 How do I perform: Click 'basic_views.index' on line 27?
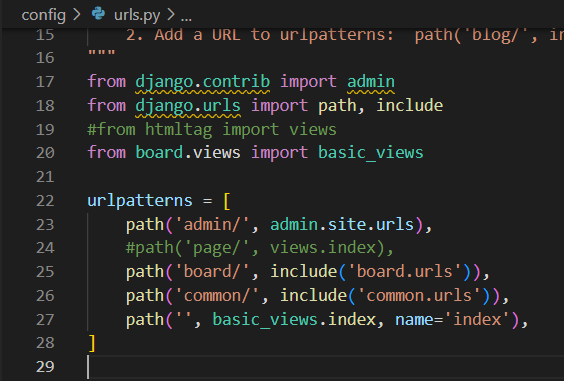pos(294,319)
